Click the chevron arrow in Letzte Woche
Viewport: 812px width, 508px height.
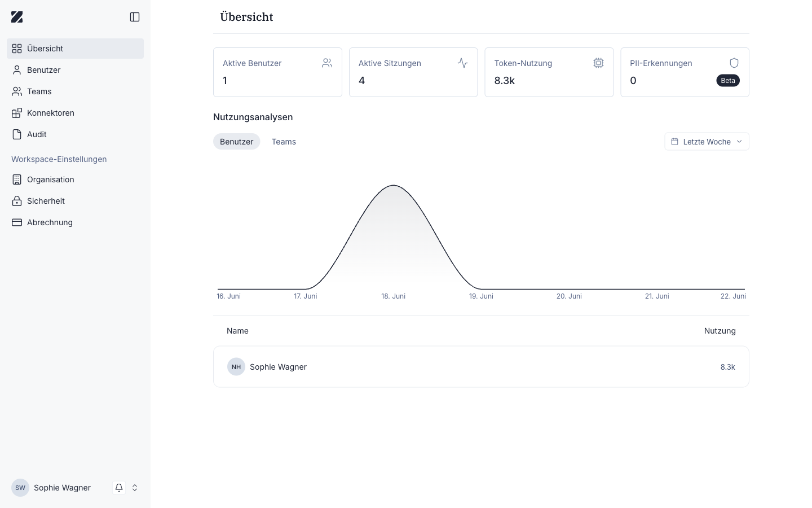(739, 142)
